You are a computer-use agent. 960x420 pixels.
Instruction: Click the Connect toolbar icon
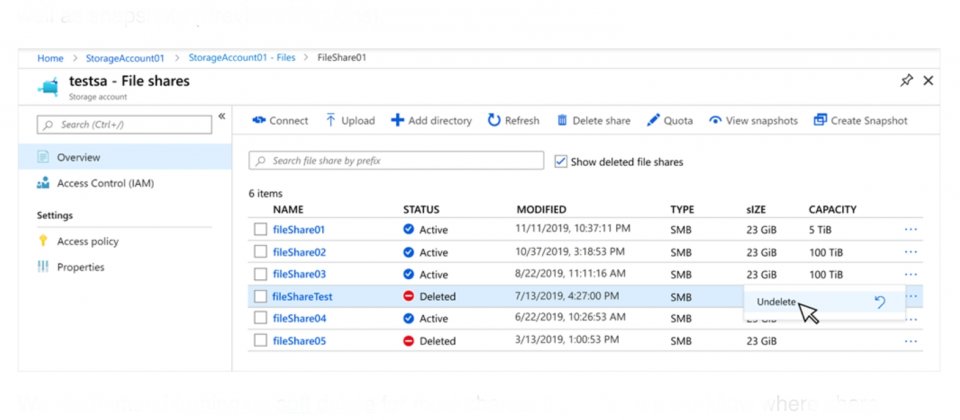[258, 121]
